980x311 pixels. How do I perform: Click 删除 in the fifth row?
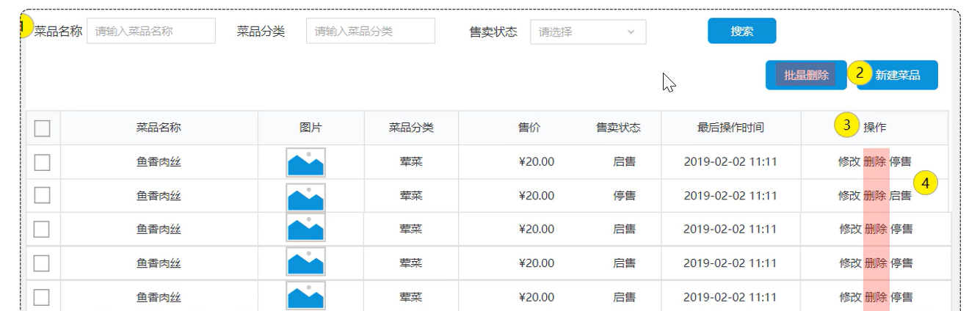[x=876, y=296]
